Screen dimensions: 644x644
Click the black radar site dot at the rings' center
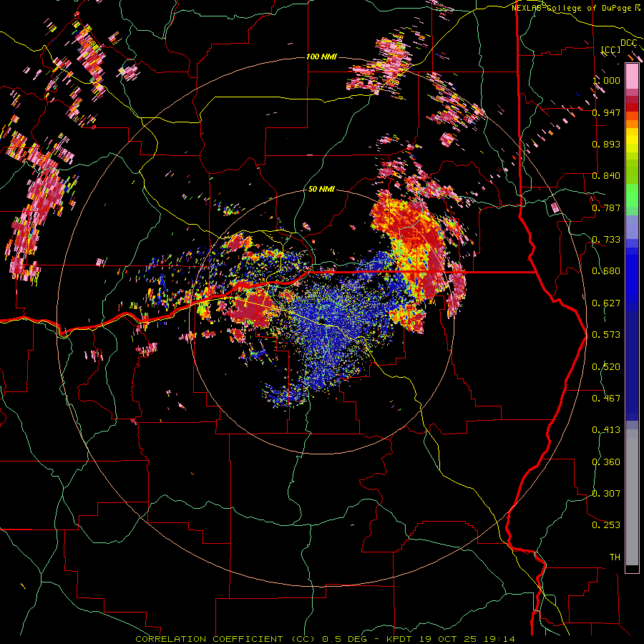[x=321, y=321]
